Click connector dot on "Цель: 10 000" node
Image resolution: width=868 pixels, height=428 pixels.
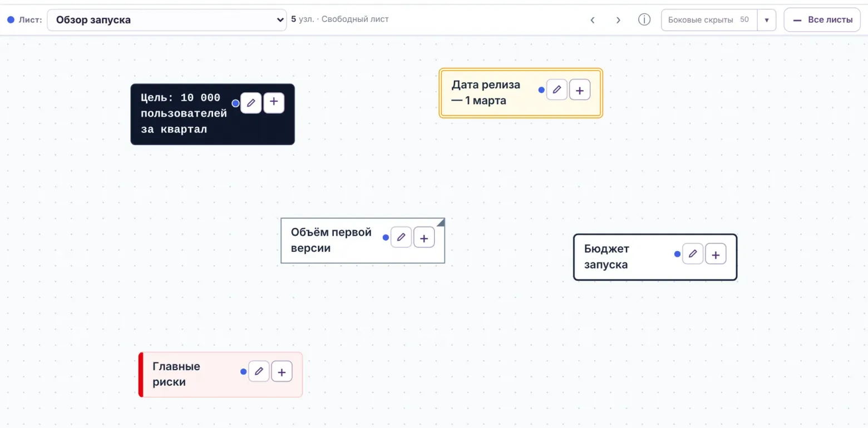click(x=235, y=103)
